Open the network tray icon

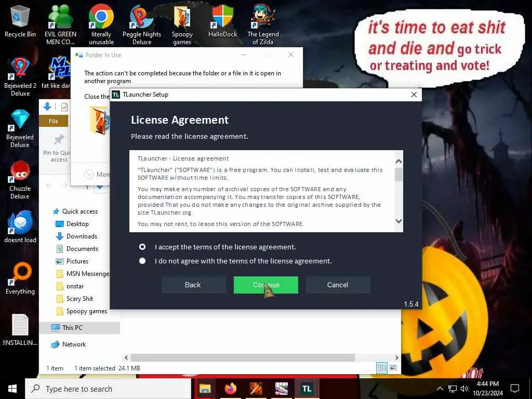(453, 389)
